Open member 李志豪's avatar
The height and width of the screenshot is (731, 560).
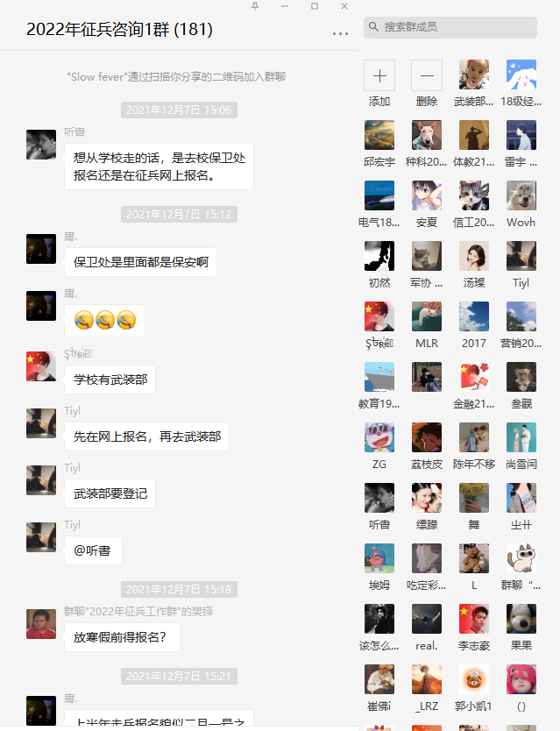[x=474, y=619]
